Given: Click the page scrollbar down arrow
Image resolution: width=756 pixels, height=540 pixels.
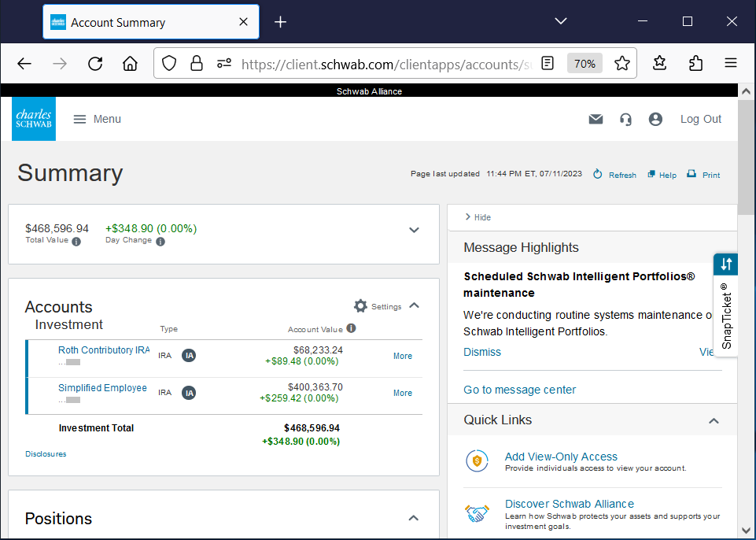Looking at the screenshot, I should point(746,531).
